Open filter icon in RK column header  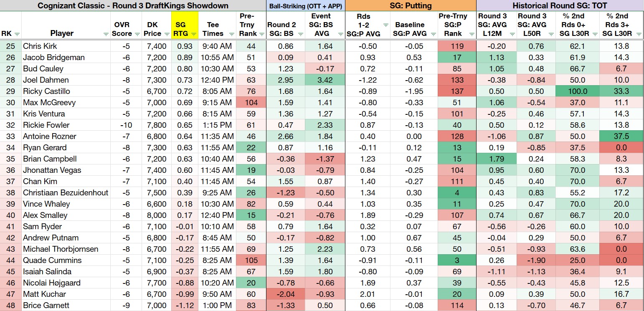[x=18, y=34]
